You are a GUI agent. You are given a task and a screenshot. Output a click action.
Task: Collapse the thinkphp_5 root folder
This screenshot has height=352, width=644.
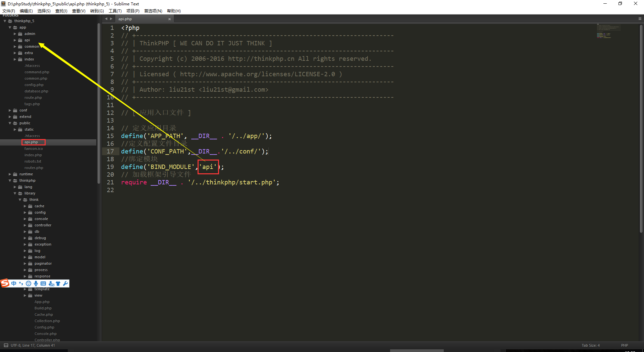point(5,21)
